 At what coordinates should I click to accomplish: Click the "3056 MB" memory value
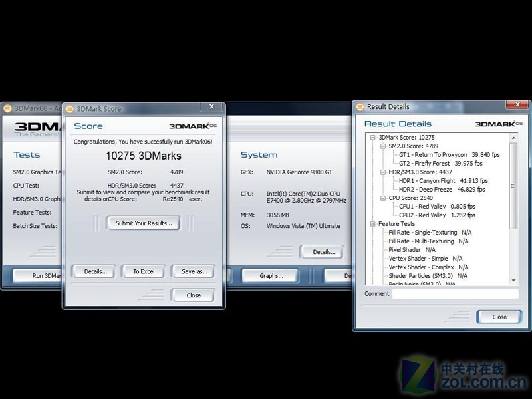pyautogui.click(x=278, y=215)
